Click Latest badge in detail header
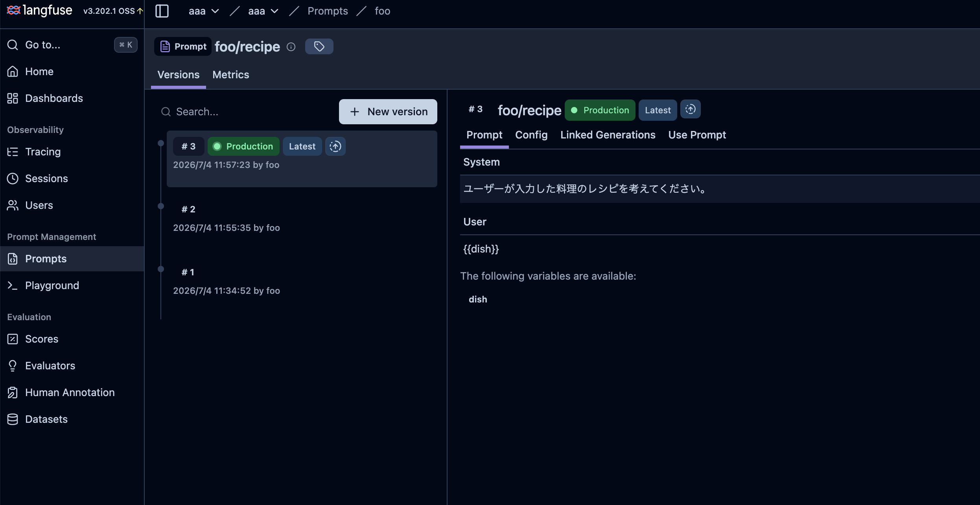The image size is (980, 505). pyautogui.click(x=658, y=110)
